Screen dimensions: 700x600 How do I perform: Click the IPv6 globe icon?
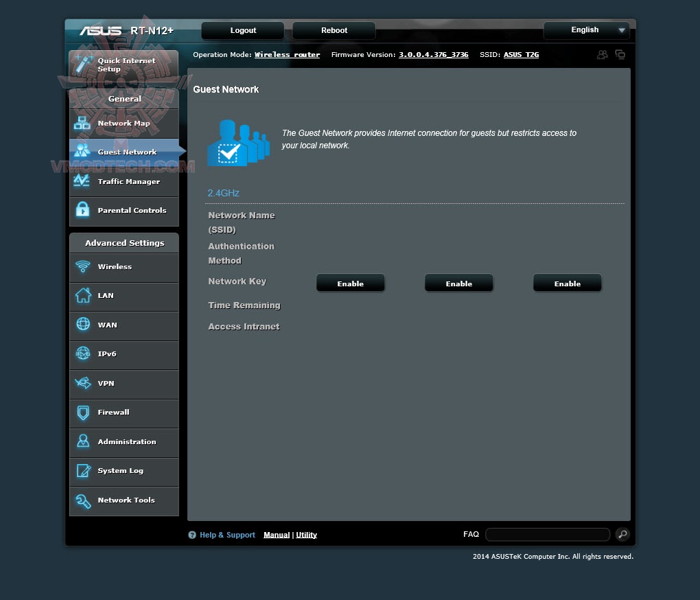pyautogui.click(x=83, y=354)
